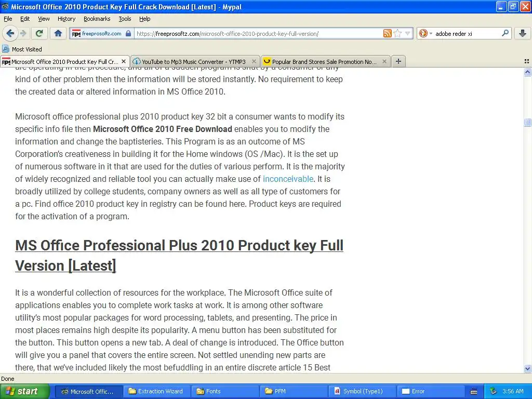Viewport: 532px width, 399px height.
Task: Select Symbol (Type1) taskbar button
Action: 362,391
